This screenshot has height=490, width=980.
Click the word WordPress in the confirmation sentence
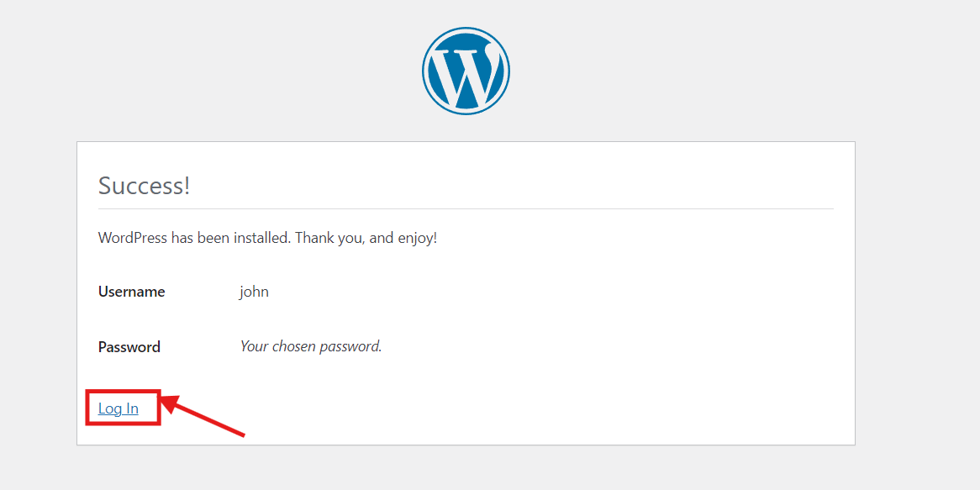click(133, 238)
